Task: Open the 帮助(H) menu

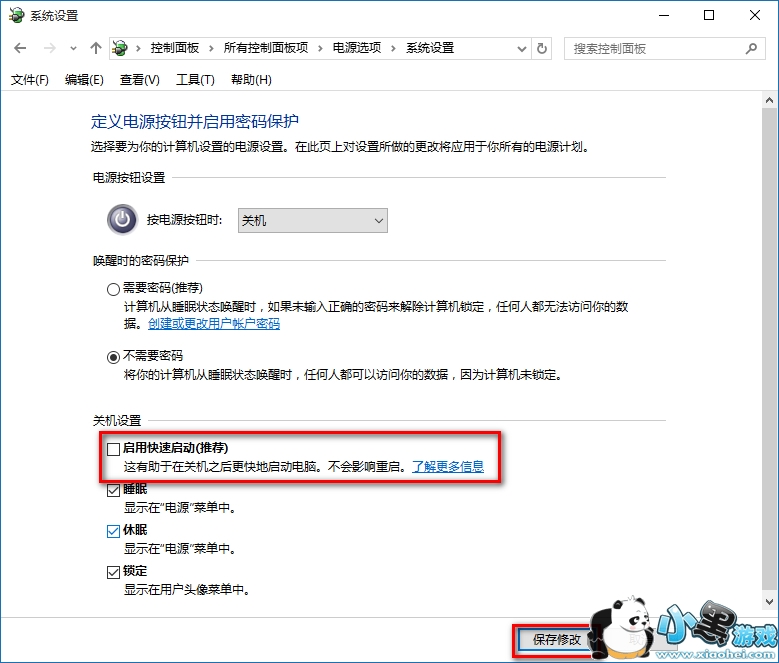Action: pyautogui.click(x=251, y=79)
